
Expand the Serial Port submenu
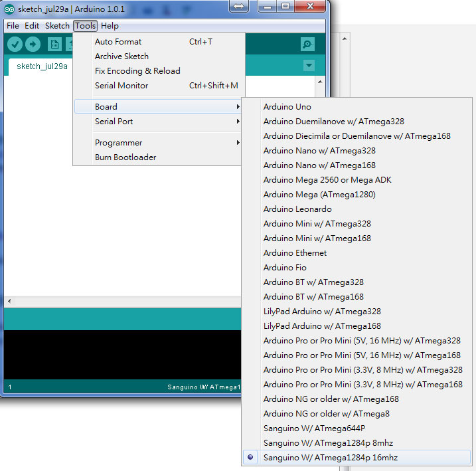coord(158,121)
